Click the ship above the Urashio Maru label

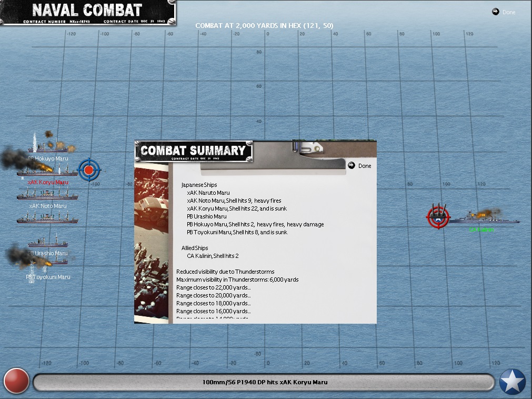(47, 241)
